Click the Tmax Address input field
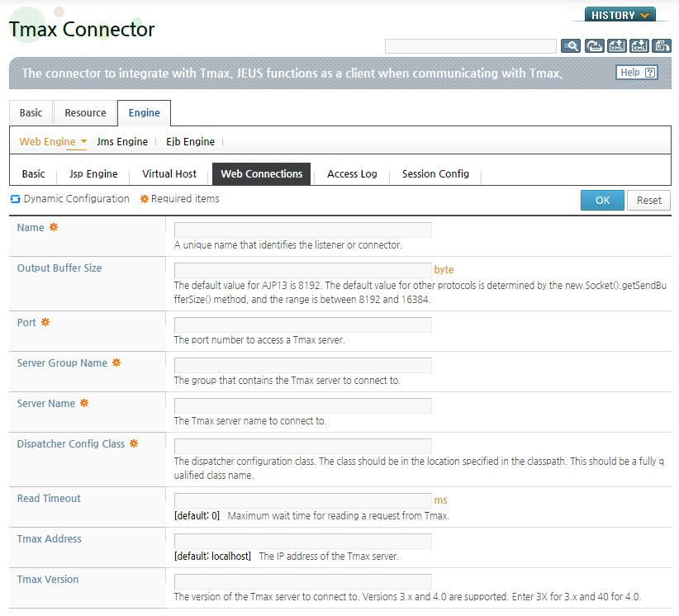 pyautogui.click(x=302, y=541)
